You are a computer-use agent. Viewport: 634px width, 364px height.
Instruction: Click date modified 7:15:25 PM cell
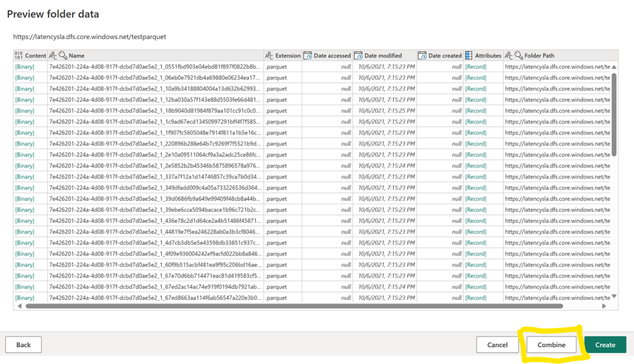(x=386, y=110)
